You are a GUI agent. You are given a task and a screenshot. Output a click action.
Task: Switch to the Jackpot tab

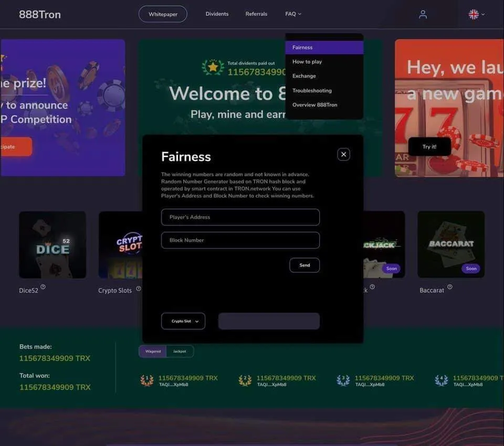coord(180,351)
